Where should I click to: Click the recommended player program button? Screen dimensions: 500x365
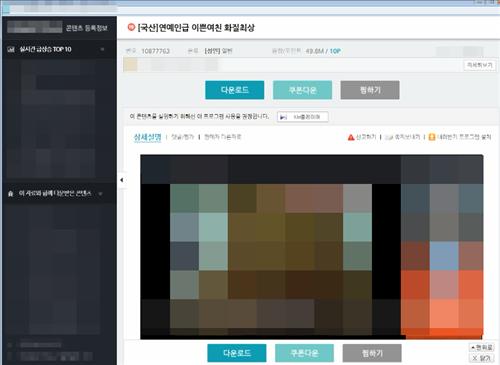click(303, 117)
